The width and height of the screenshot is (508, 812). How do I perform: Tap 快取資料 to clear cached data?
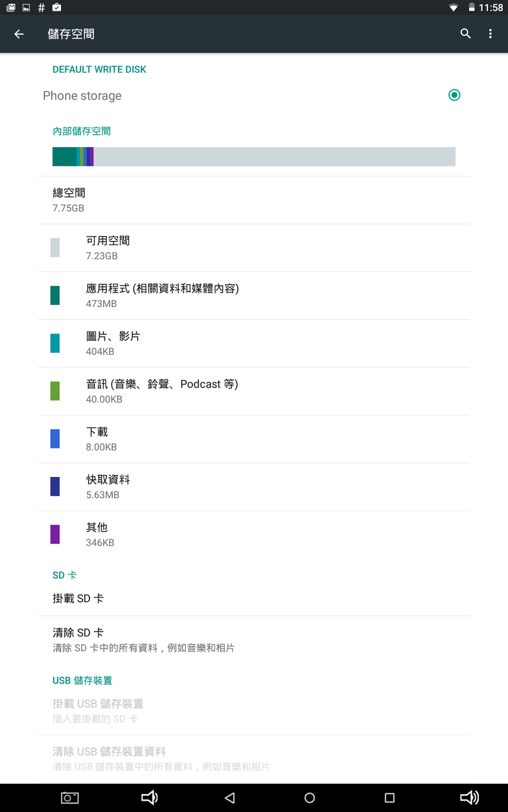pyautogui.click(x=254, y=487)
